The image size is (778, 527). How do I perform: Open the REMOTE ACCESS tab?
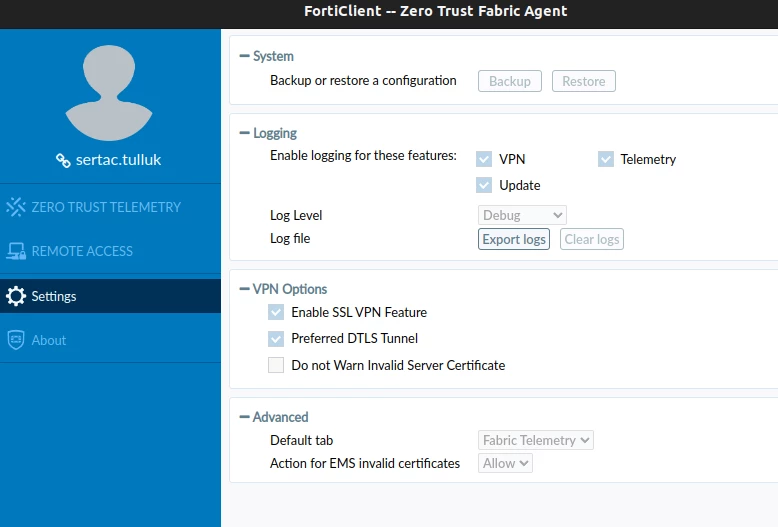point(110,251)
